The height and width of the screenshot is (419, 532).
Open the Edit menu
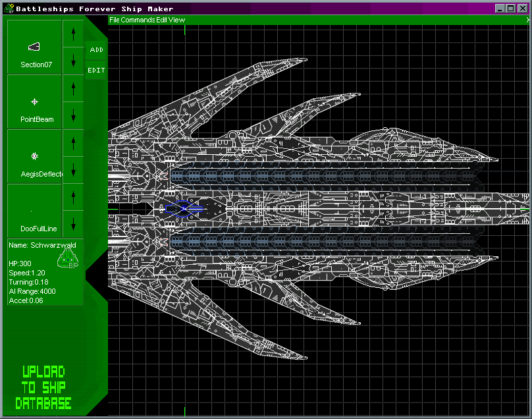pyautogui.click(x=161, y=20)
